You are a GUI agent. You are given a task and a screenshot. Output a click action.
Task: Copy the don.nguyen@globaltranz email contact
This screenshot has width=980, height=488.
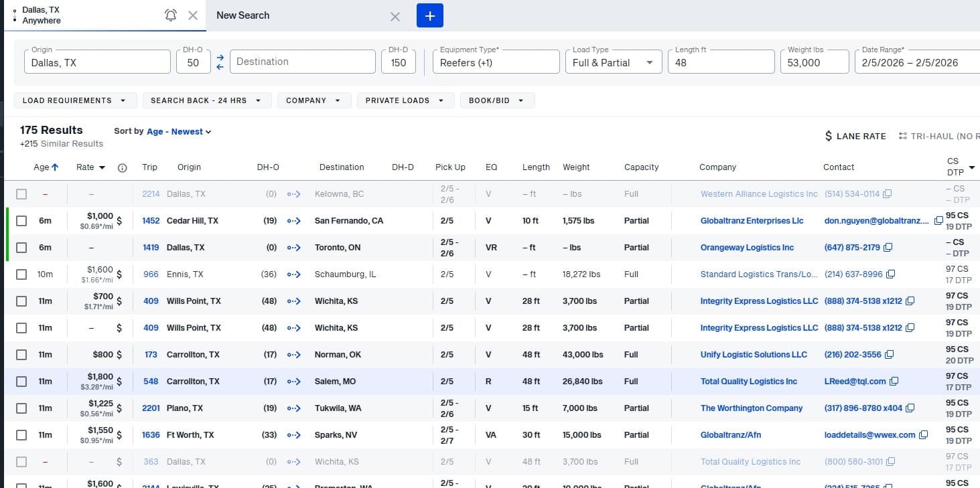[938, 221]
